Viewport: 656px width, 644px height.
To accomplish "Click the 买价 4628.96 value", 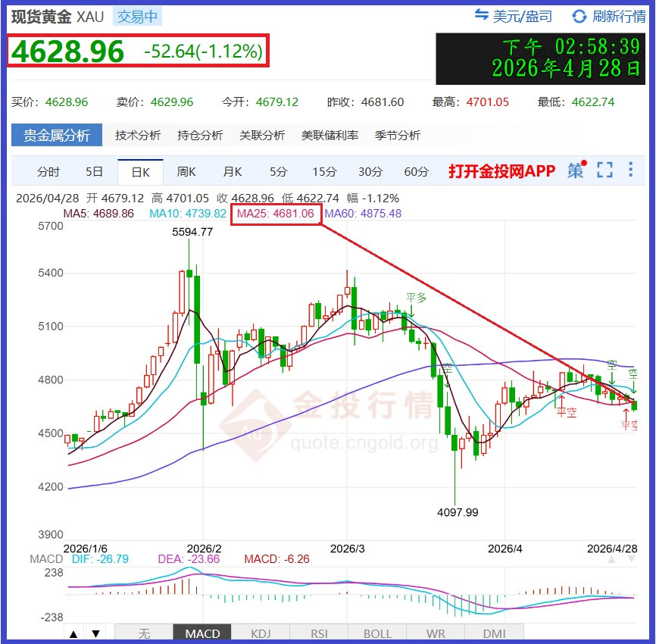I will pos(67,102).
